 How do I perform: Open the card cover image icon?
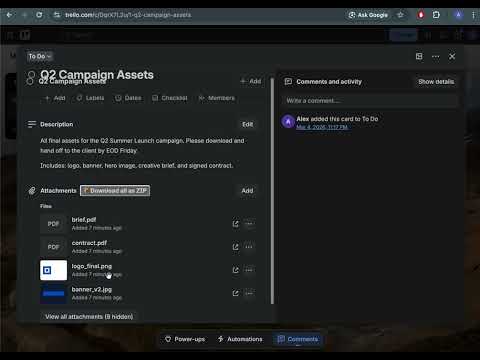coord(419,56)
